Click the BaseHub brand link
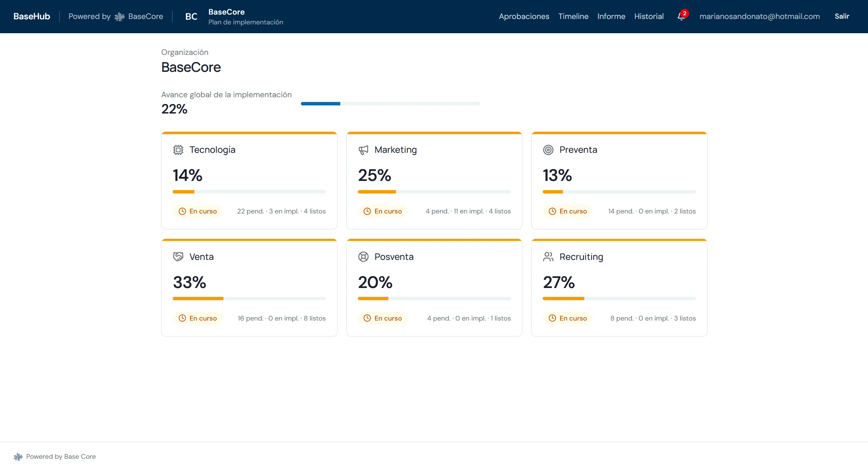 [x=32, y=16]
